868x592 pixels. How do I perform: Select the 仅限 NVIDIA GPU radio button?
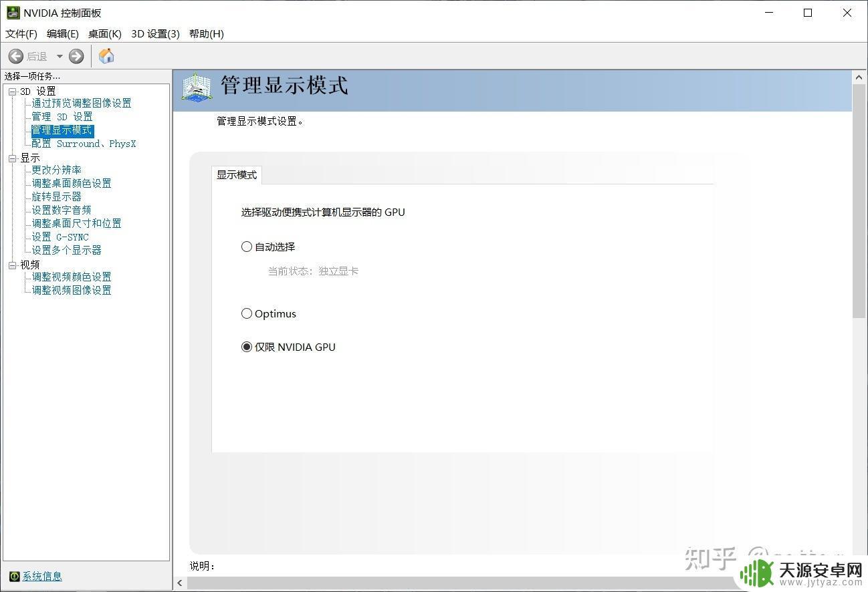tap(247, 347)
